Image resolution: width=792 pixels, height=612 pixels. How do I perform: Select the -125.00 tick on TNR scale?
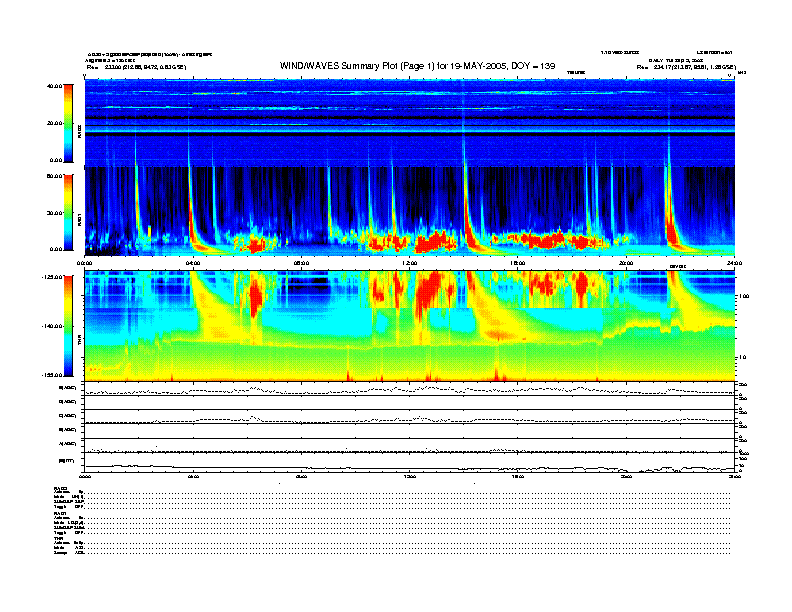tap(52, 277)
